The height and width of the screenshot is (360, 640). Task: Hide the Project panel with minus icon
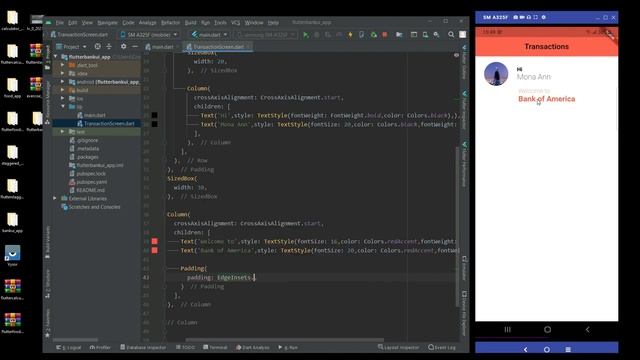click(135, 47)
